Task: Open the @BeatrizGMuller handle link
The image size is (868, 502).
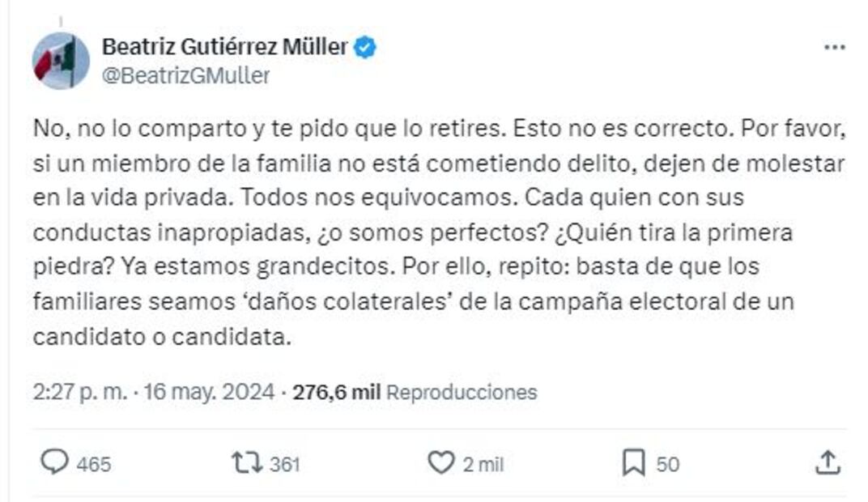Action: [185, 76]
